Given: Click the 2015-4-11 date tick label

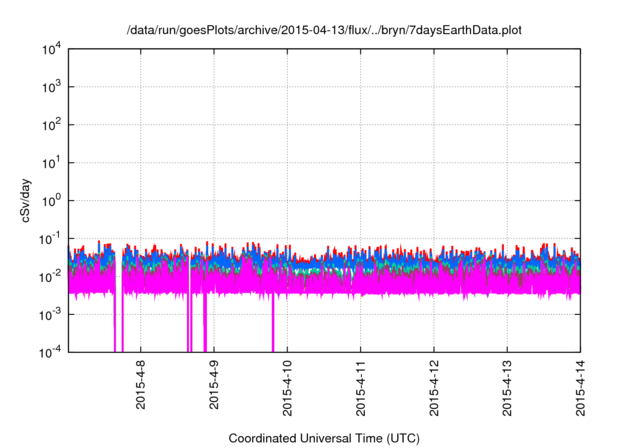Looking at the screenshot, I should click(x=360, y=388).
